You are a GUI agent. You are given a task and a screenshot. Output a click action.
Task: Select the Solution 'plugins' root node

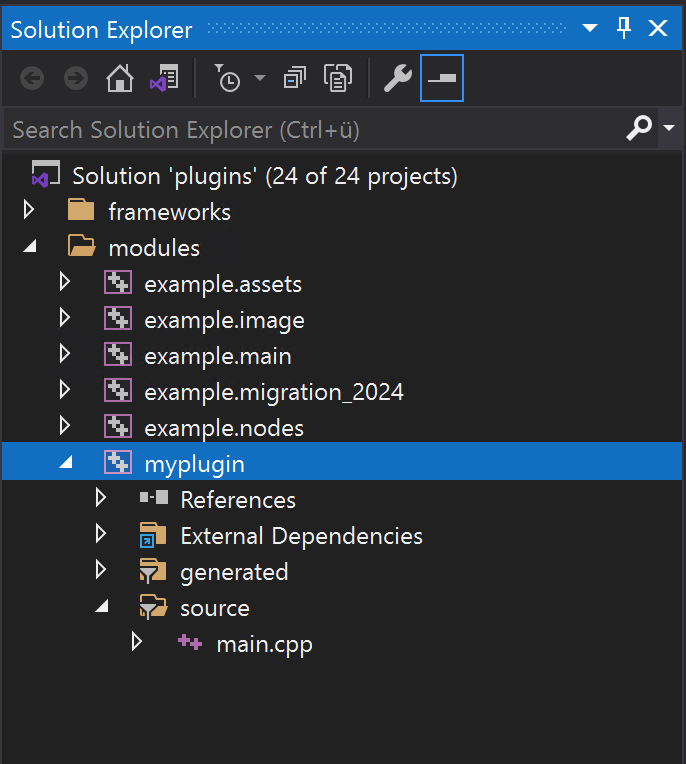point(264,176)
